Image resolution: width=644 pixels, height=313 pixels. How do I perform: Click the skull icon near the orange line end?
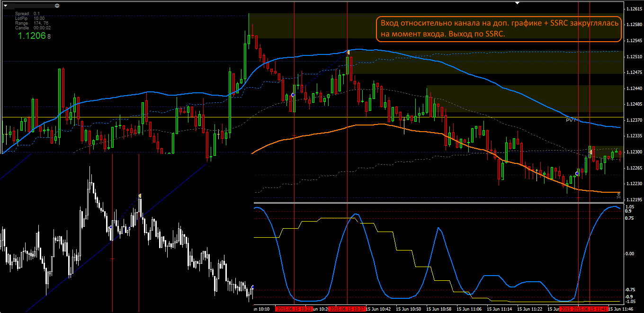coord(619,195)
